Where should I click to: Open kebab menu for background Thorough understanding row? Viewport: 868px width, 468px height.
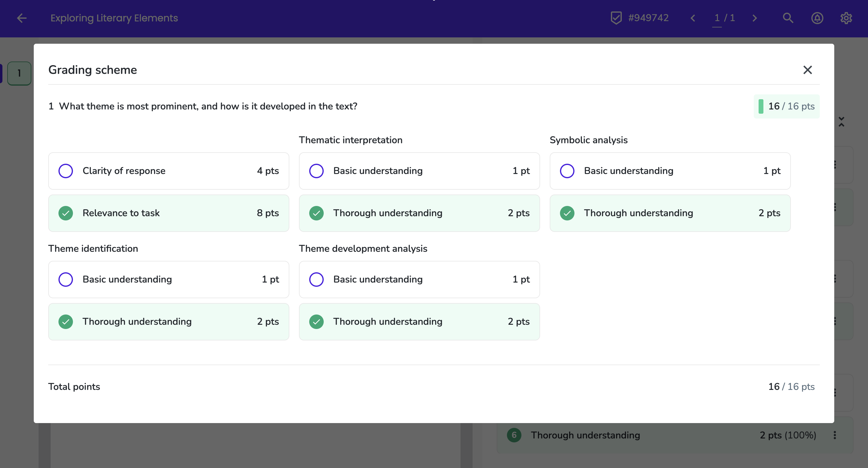(835, 435)
